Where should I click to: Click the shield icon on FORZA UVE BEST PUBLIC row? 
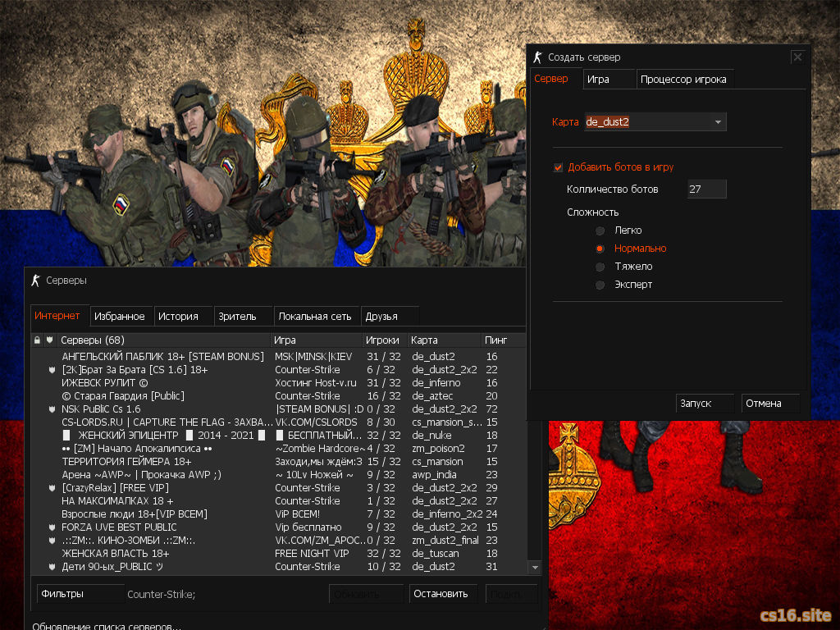pyautogui.click(x=52, y=527)
